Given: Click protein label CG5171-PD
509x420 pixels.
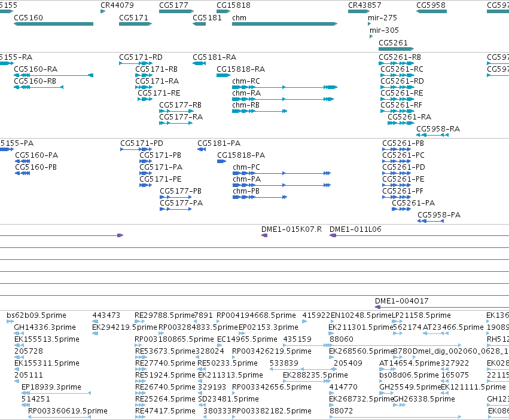Looking at the screenshot, I should tap(142, 143).
